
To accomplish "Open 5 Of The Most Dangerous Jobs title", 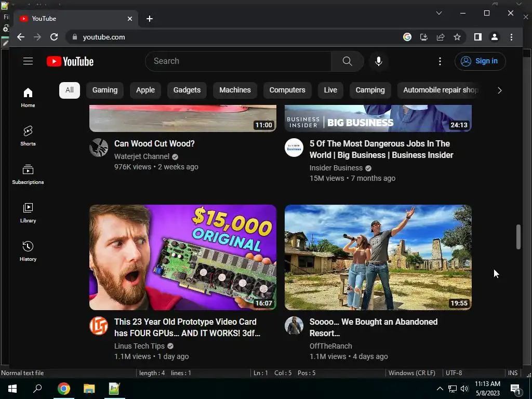I will click(x=381, y=149).
